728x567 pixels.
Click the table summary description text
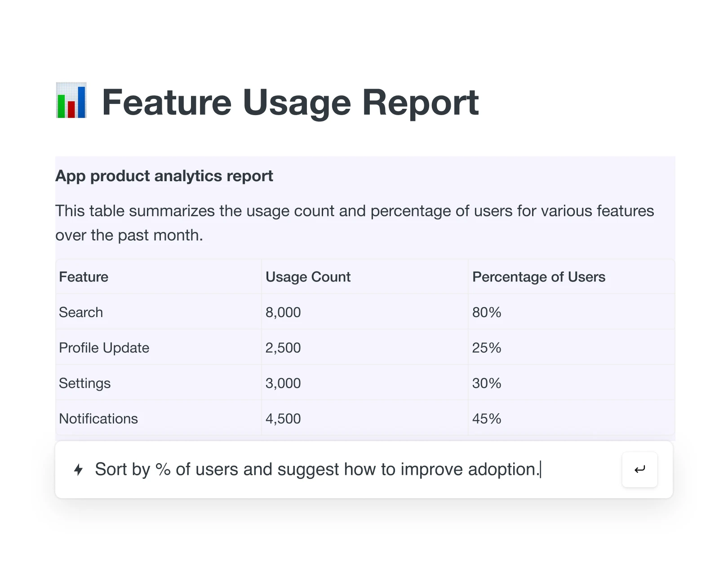point(355,222)
